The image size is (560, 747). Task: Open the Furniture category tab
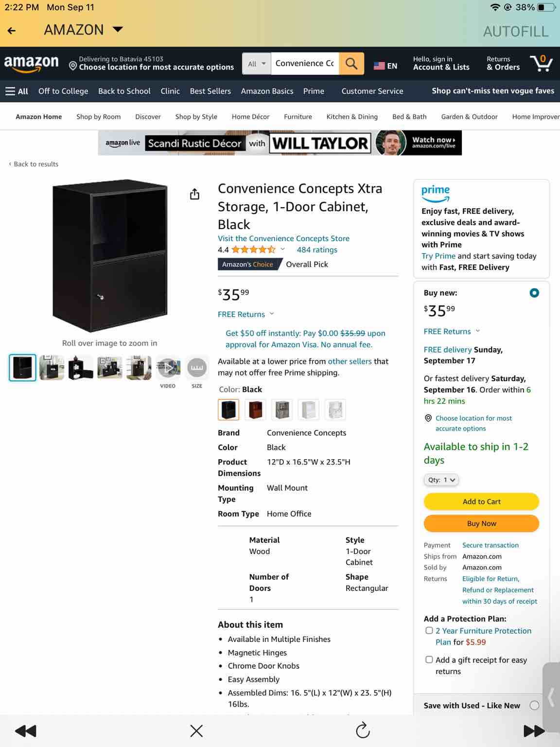298,117
